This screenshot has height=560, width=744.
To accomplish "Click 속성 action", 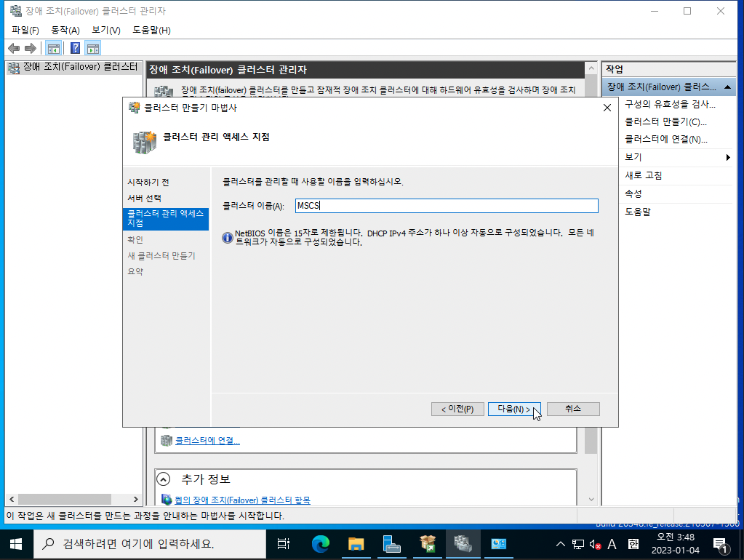I will tap(633, 193).
